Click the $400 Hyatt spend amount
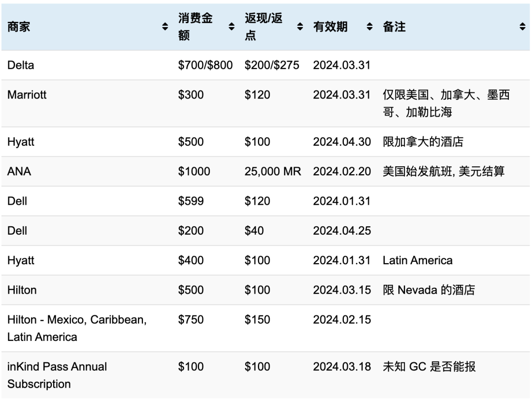Viewport: 532px width, 402px height. [191, 260]
